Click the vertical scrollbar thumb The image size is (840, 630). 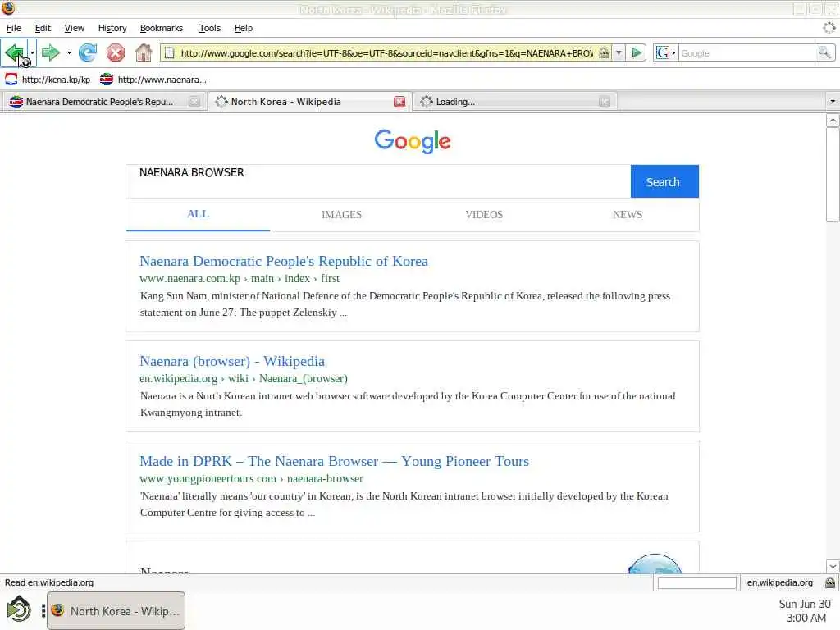click(x=833, y=175)
